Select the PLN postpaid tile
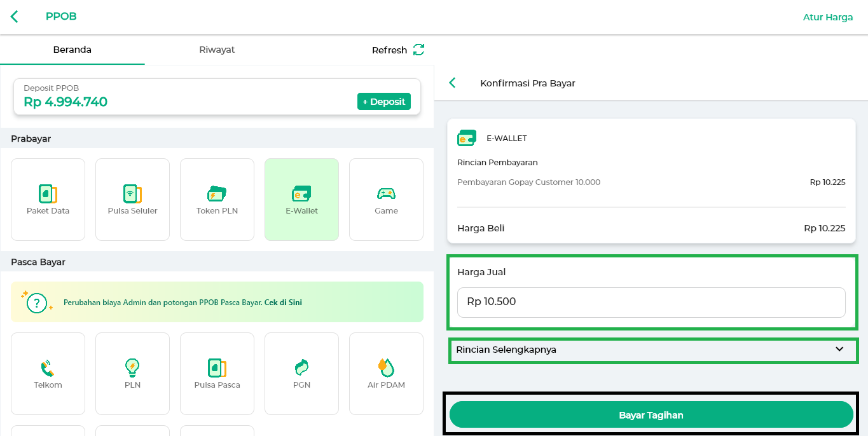The image size is (868, 436). coord(132,374)
